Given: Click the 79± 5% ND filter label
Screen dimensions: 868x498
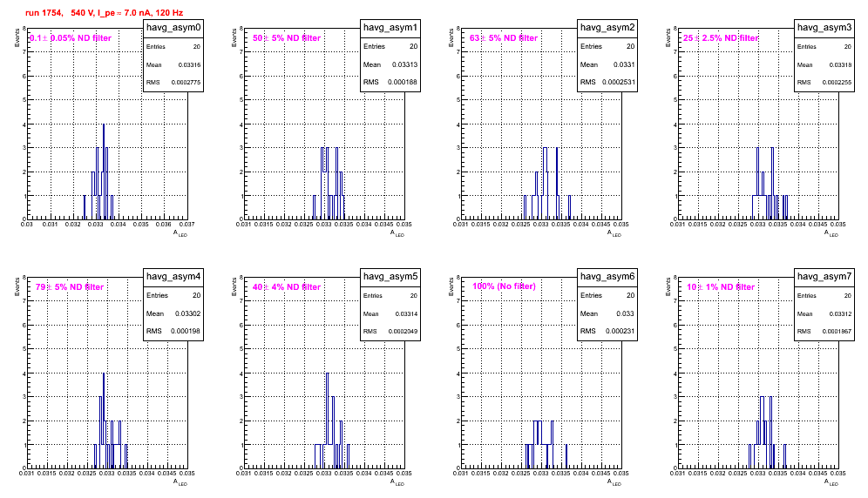Looking at the screenshot, I should [70, 287].
